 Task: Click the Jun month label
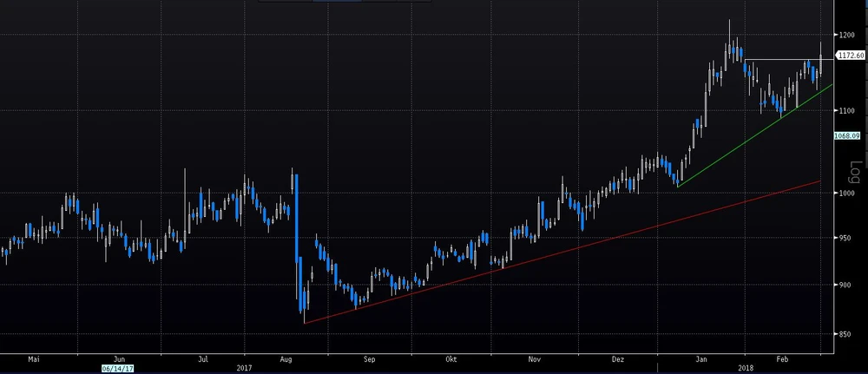120,359
